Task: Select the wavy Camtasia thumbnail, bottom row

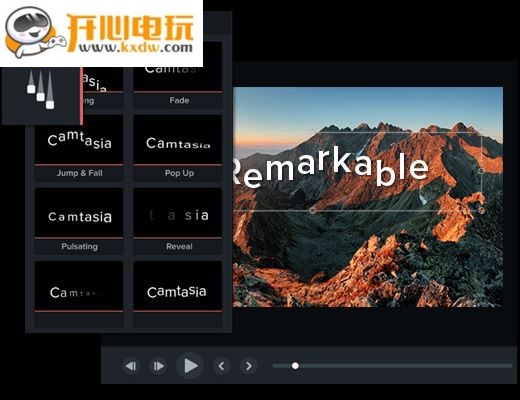Action: [178, 286]
